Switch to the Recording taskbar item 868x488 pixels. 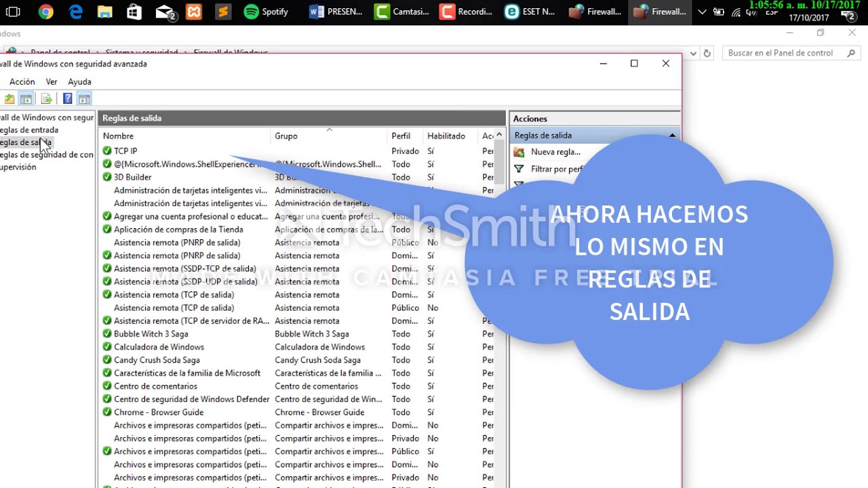coord(465,12)
